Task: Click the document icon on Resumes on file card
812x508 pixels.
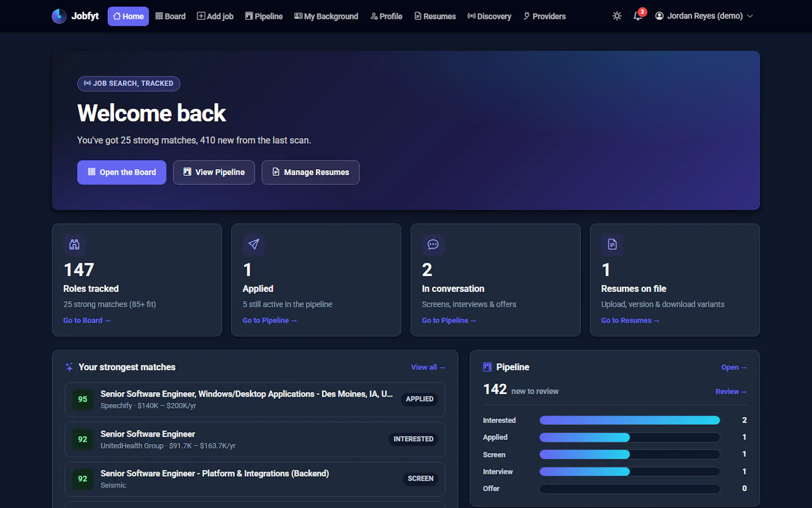Action: [x=613, y=244]
